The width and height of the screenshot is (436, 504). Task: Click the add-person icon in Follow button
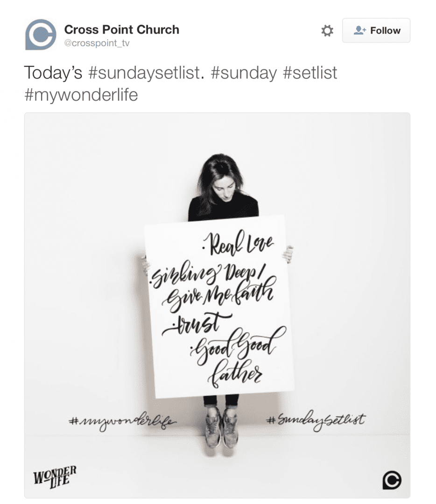coord(360,30)
